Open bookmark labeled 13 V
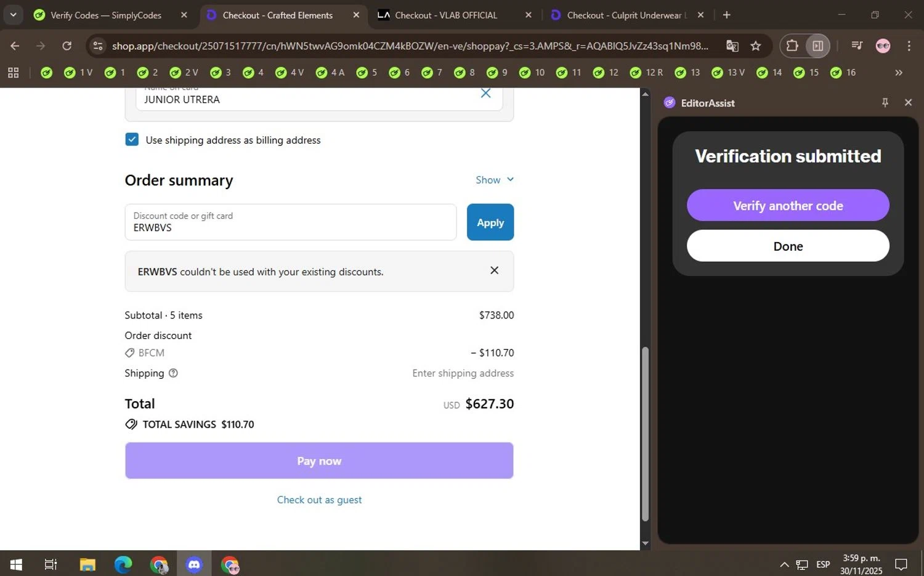 pos(727,73)
